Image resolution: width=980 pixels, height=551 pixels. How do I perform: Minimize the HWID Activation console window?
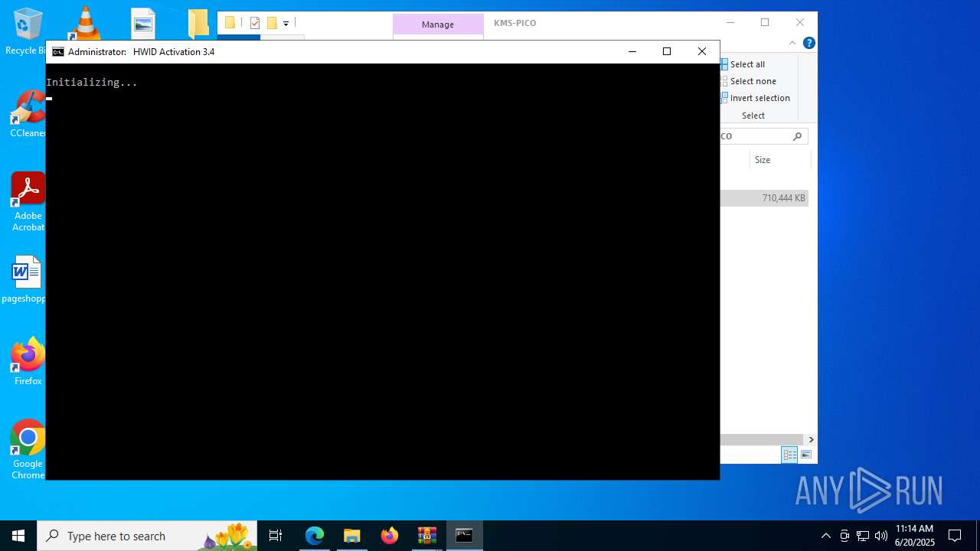[x=632, y=51]
